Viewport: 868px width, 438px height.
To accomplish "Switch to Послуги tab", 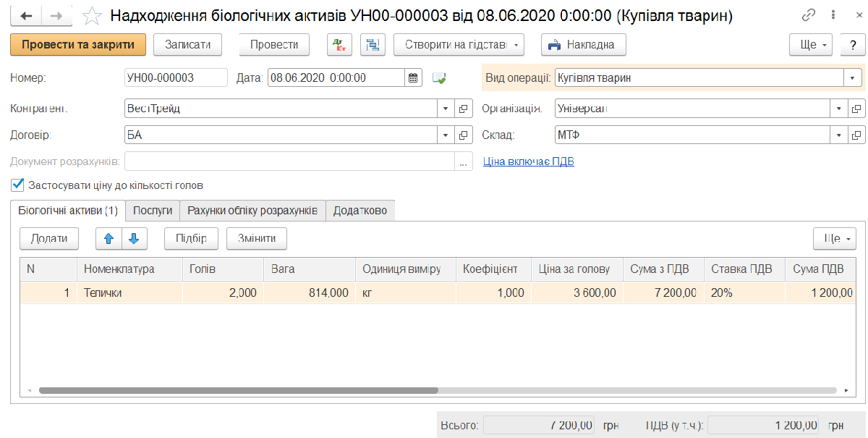I will click(153, 211).
